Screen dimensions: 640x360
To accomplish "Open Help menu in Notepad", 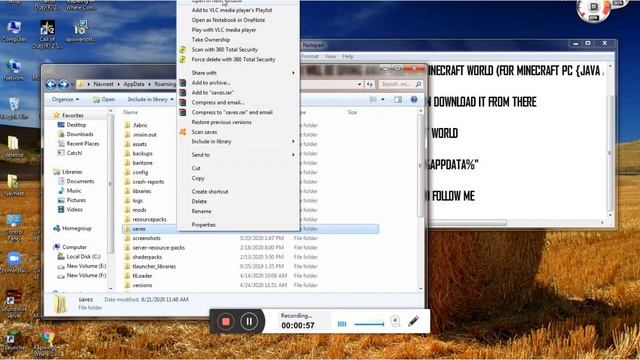I will click(347, 56).
